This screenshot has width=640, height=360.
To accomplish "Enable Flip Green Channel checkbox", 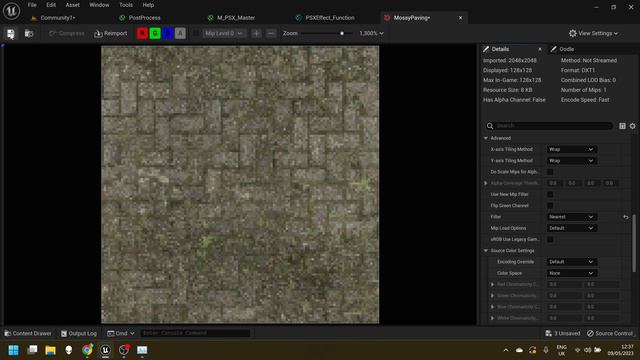I will pos(550,206).
